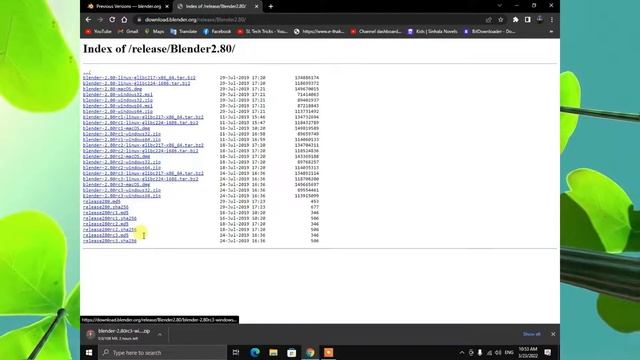Close the Previous Versions blender.org tab
Screen dimensions: 640x360
[167, 7]
